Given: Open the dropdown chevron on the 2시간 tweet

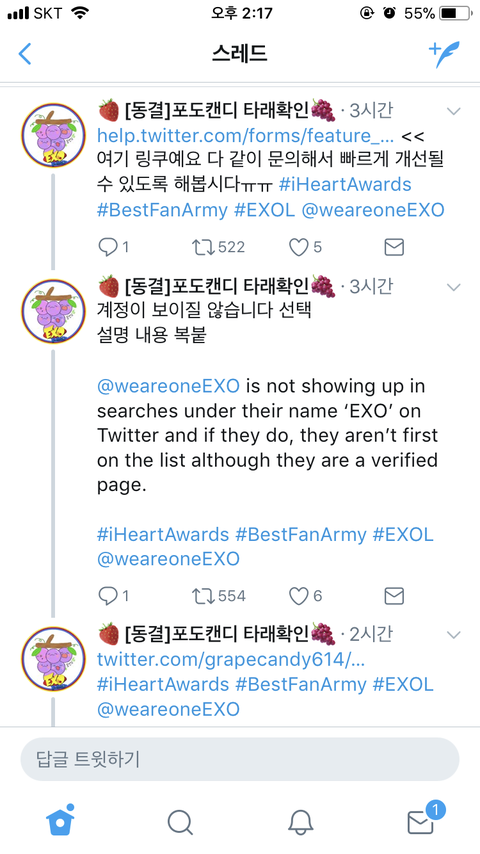Looking at the screenshot, I should 453,635.
